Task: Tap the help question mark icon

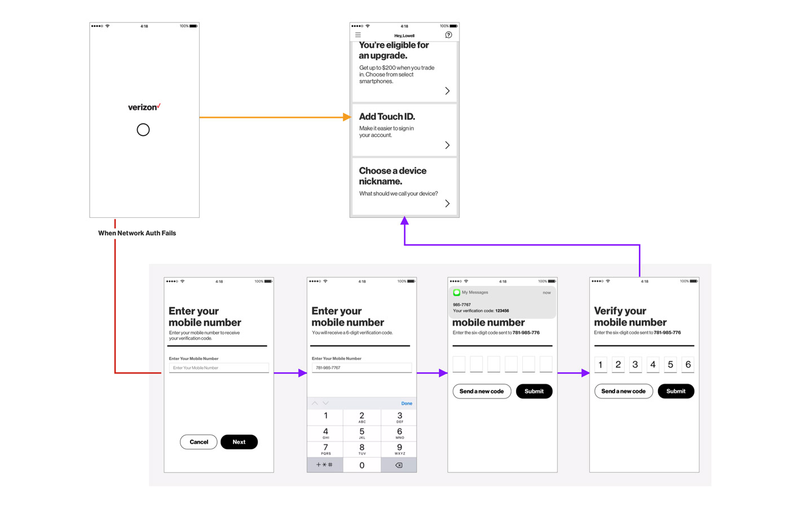Action: coord(448,35)
